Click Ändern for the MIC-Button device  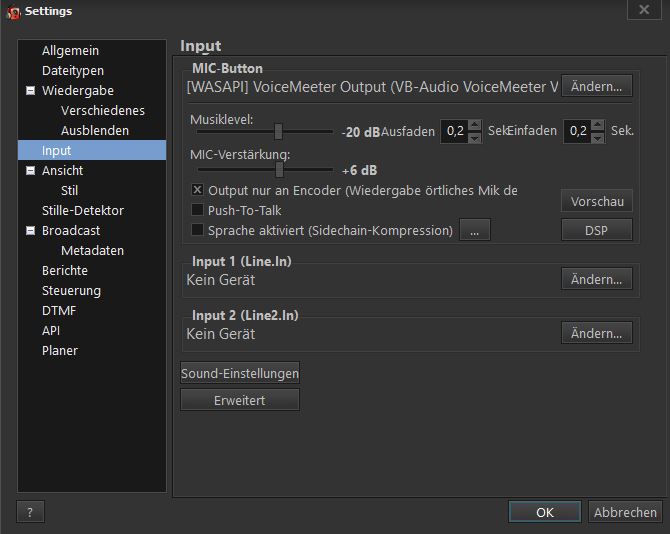(596, 86)
